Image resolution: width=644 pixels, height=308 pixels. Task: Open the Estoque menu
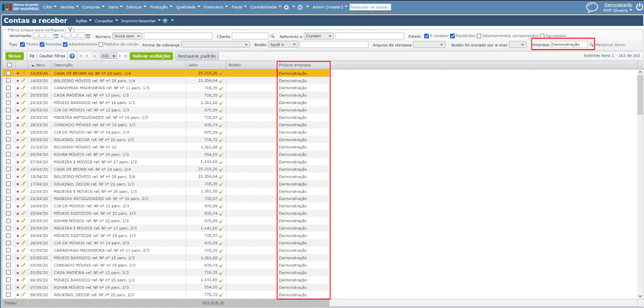coord(136,8)
